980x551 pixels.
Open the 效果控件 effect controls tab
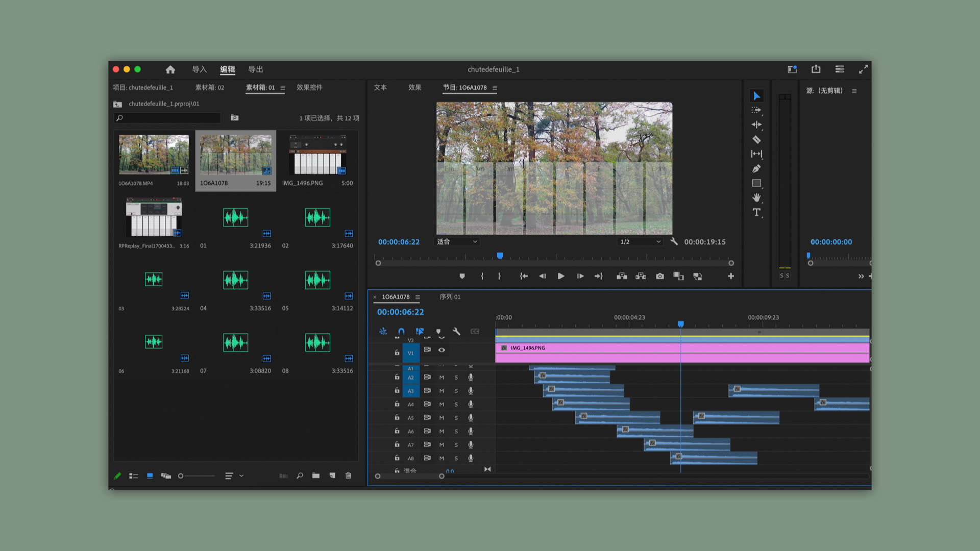(x=309, y=88)
